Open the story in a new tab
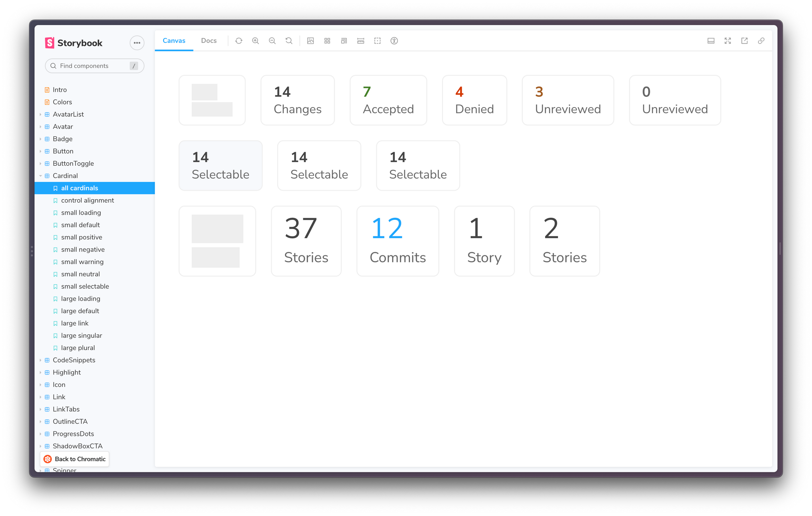The height and width of the screenshot is (516, 812). tap(745, 41)
